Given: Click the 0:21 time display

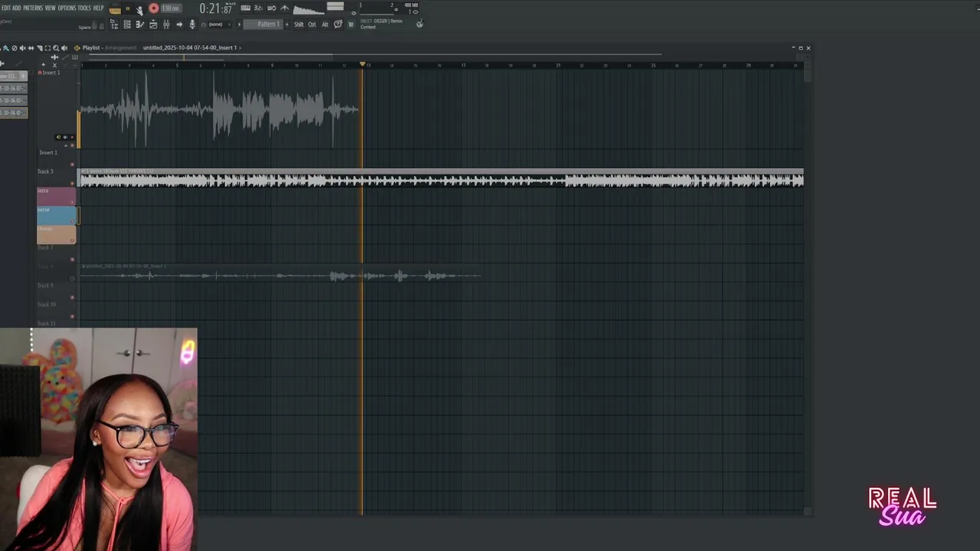Looking at the screenshot, I should coord(216,8).
